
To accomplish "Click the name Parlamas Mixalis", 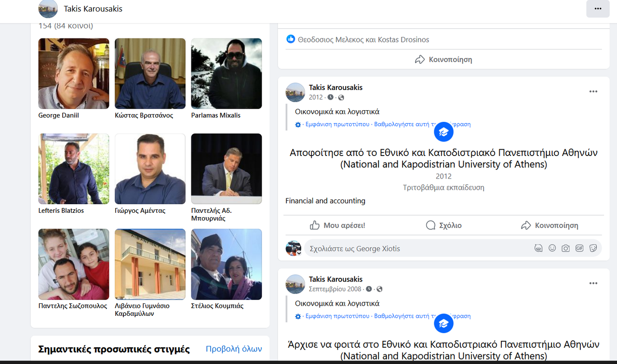I will [x=216, y=116].
